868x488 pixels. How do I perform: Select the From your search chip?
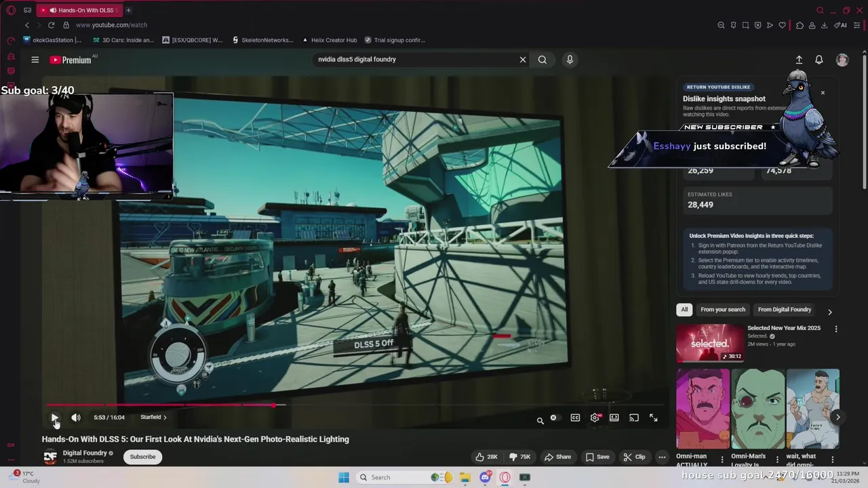[x=723, y=310]
